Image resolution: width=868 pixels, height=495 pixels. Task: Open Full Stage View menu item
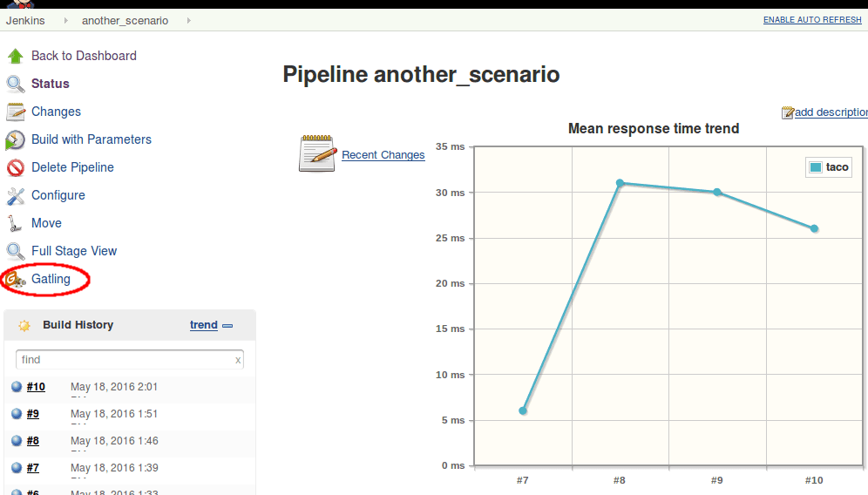pyautogui.click(x=74, y=251)
